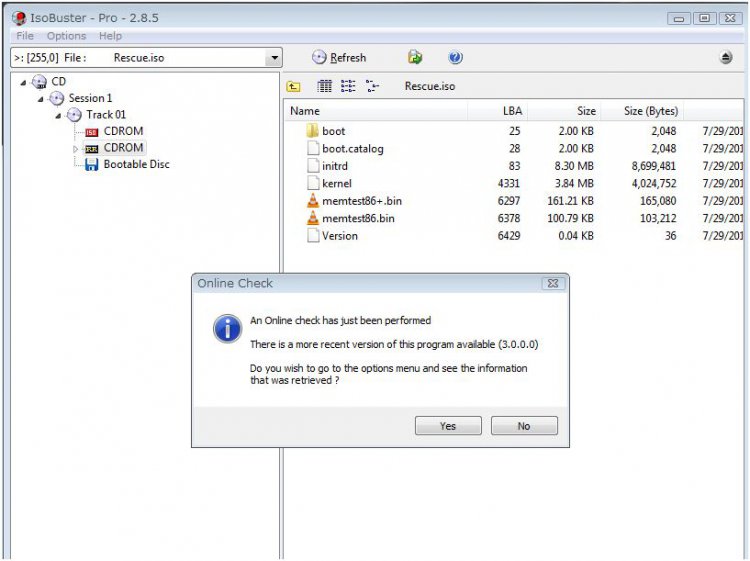This screenshot has height=561, width=750.
Task: Select the Session 1 disc icon
Action: (56, 99)
